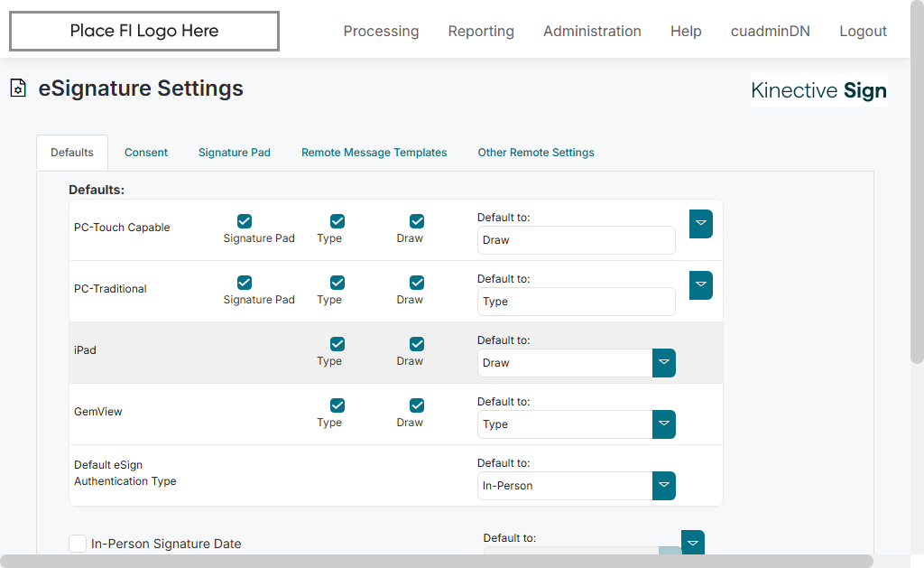
Task: Open the Signature Pad tab
Action: coord(235,153)
